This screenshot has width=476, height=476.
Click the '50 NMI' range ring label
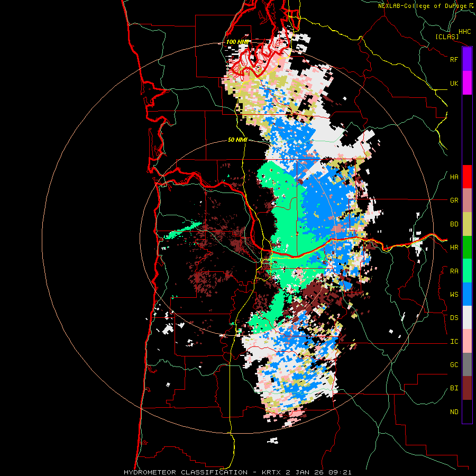237,140
